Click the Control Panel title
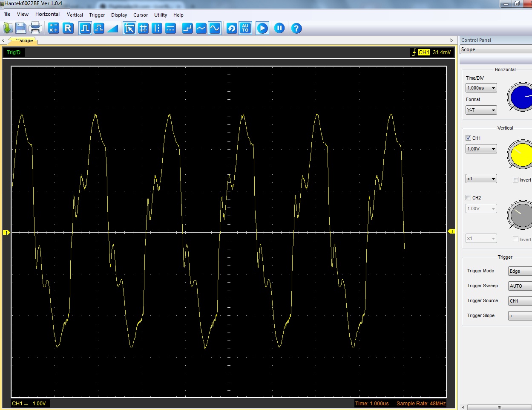This screenshot has height=410, width=532. 476,40
